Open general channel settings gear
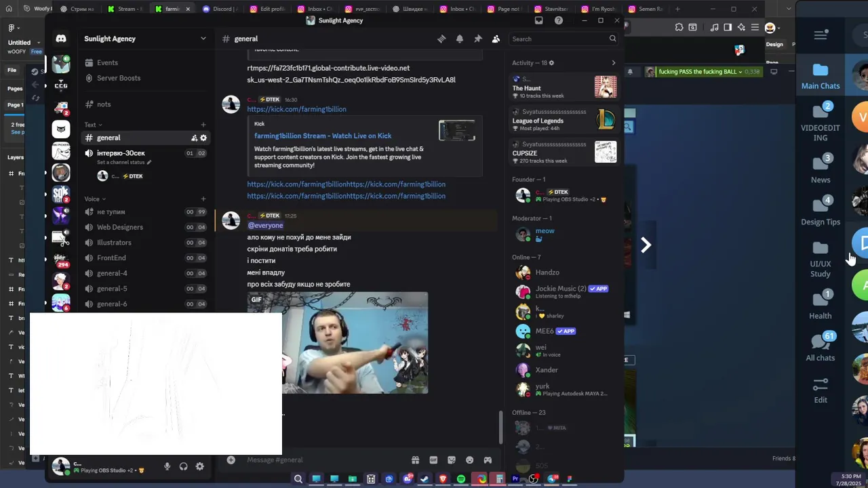868x488 pixels. click(x=203, y=138)
